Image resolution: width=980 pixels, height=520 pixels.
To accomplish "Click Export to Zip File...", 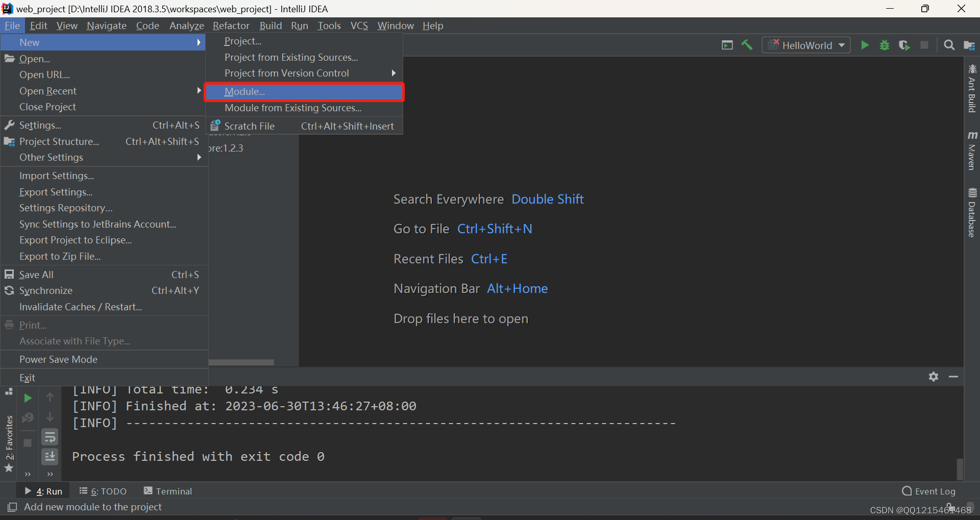I will pos(104,256).
